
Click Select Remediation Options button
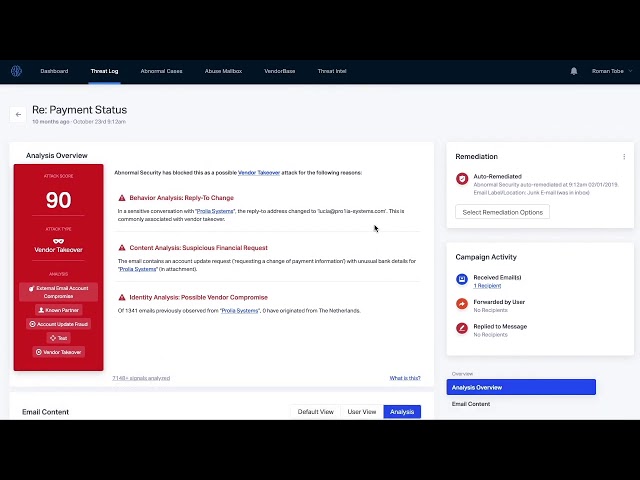coord(502,212)
